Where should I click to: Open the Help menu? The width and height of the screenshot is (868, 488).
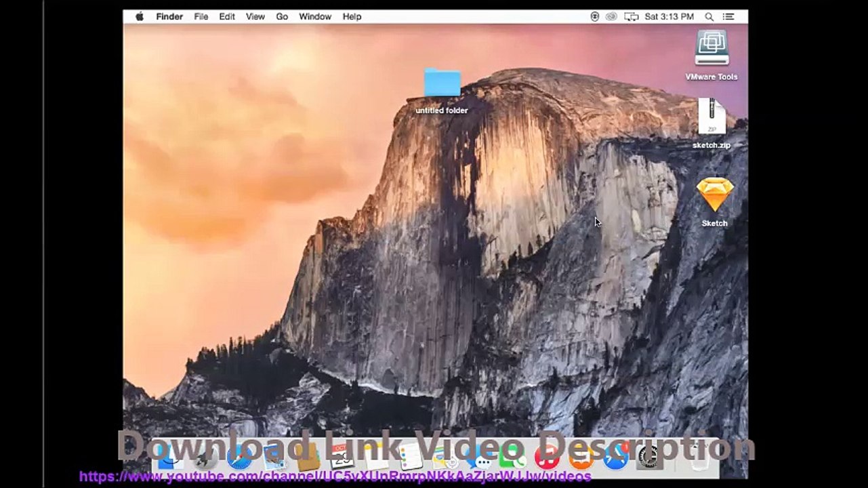[352, 16]
